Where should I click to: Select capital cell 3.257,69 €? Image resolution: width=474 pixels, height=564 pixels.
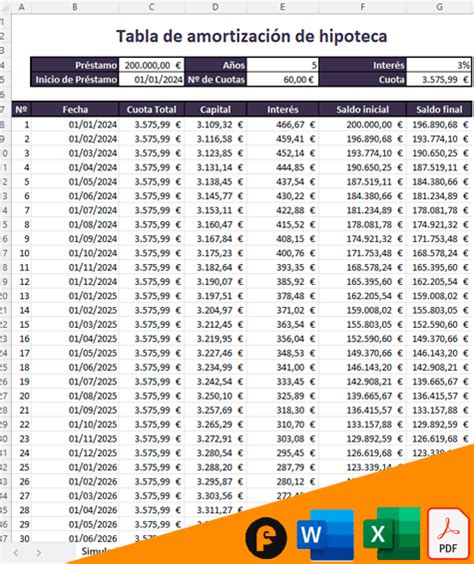click(x=215, y=410)
